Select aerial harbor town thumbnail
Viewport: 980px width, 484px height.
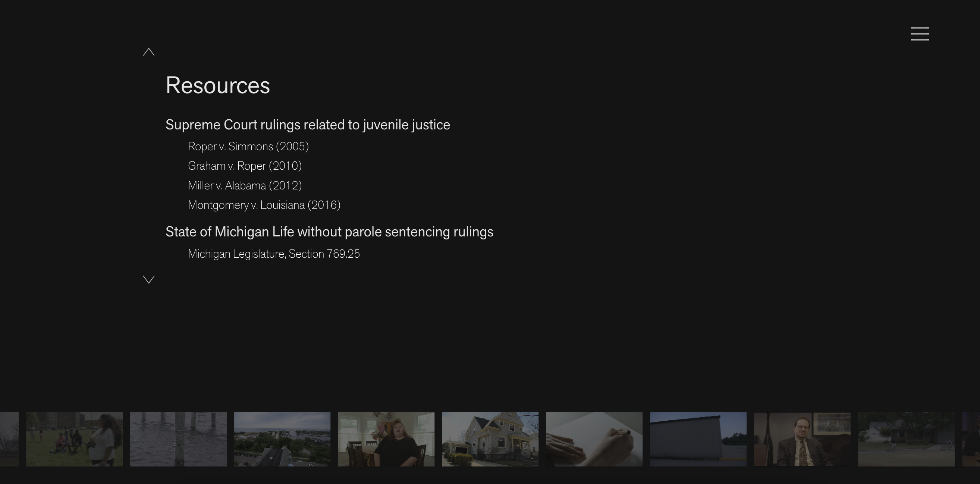[282, 439]
